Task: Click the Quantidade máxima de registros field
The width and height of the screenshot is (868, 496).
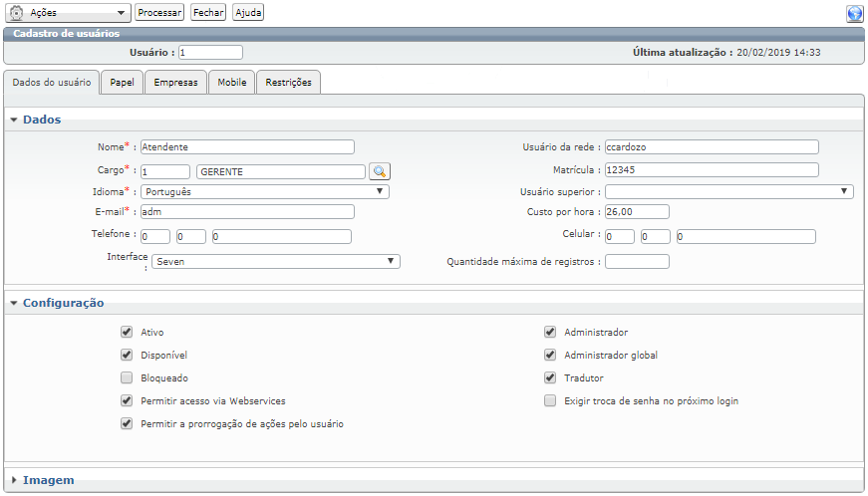Action: pyautogui.click(x=637, y=261)
